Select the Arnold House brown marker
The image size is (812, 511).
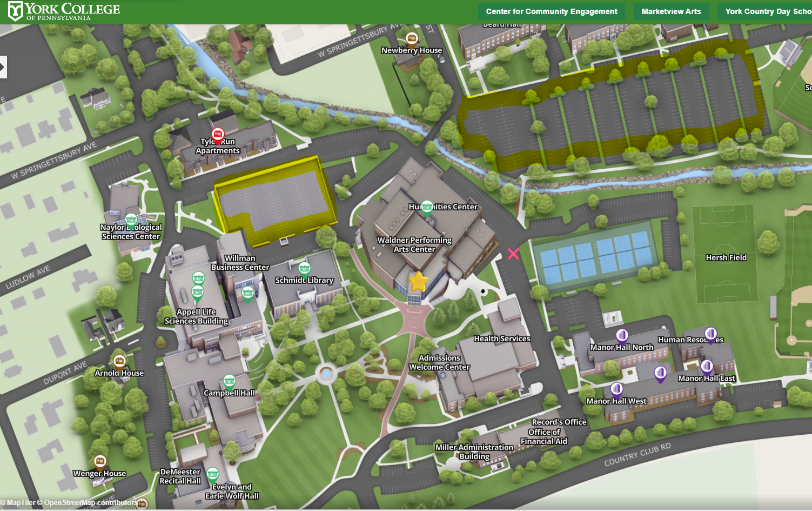119,361
